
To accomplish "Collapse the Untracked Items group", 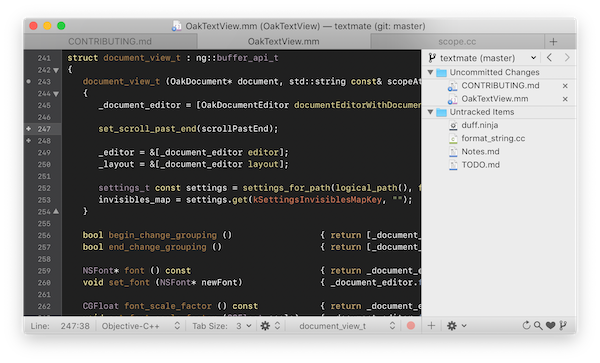I will click(430, 112).
